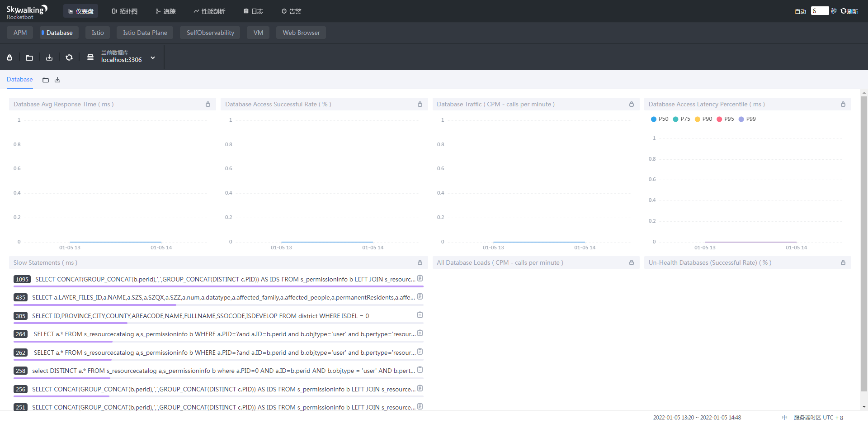This screenshot has height=424, width=868.
Task: Toggle P99 series in latency legend
Action: (x=747, y=119)
